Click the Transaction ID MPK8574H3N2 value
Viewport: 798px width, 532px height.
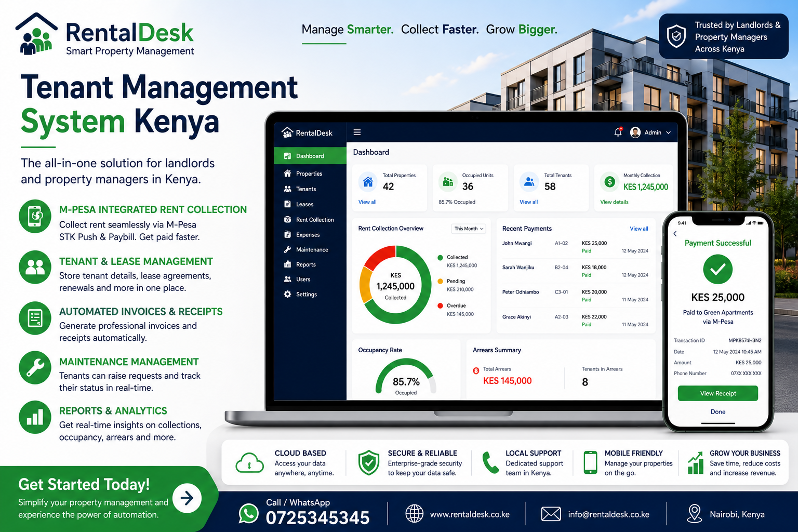[744, 341]
